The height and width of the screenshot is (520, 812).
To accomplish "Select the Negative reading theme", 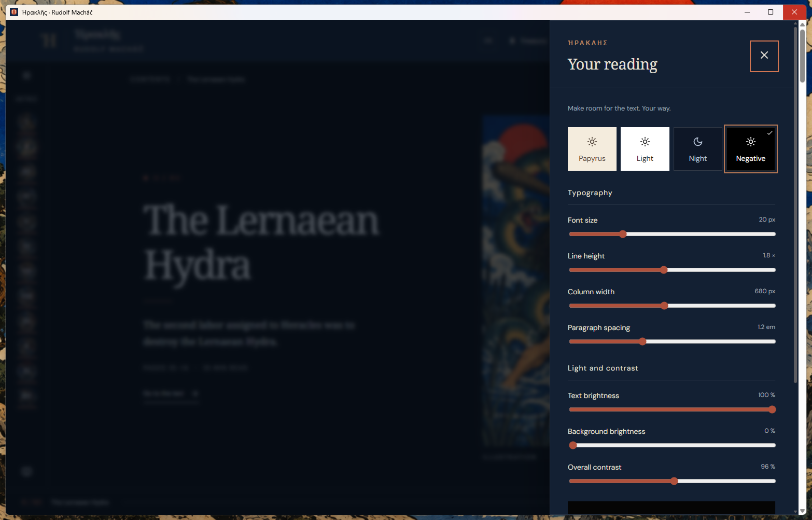I will pos(751,149).
